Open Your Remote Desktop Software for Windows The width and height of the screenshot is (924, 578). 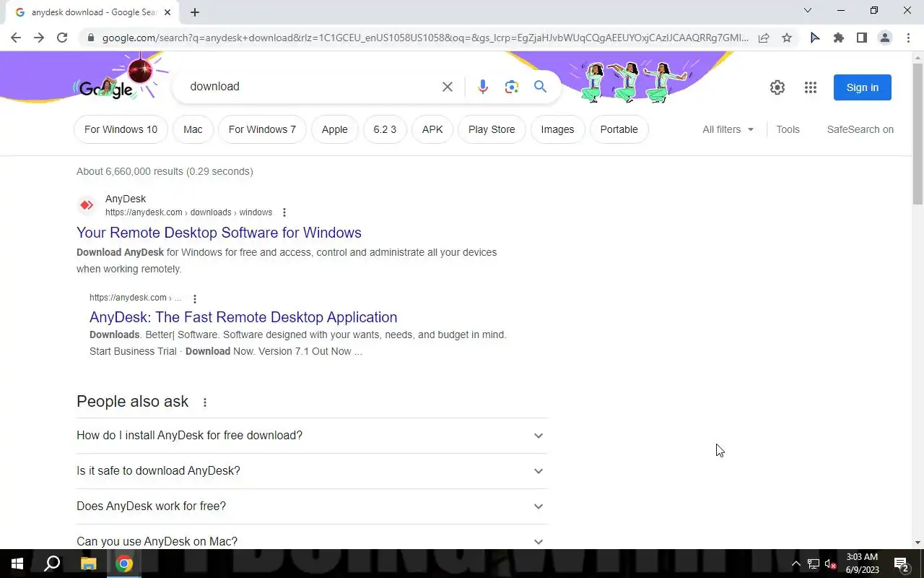coord(219,233)
